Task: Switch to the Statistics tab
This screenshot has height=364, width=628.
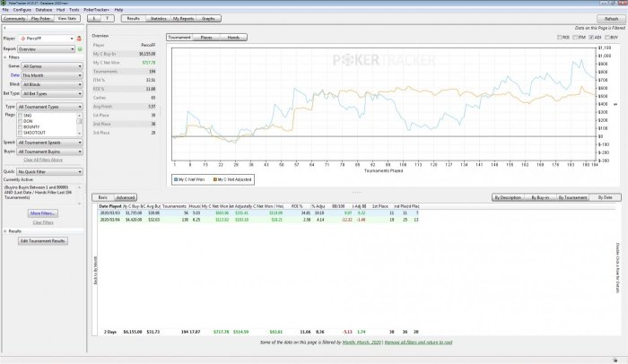Action: click(158, 17)
